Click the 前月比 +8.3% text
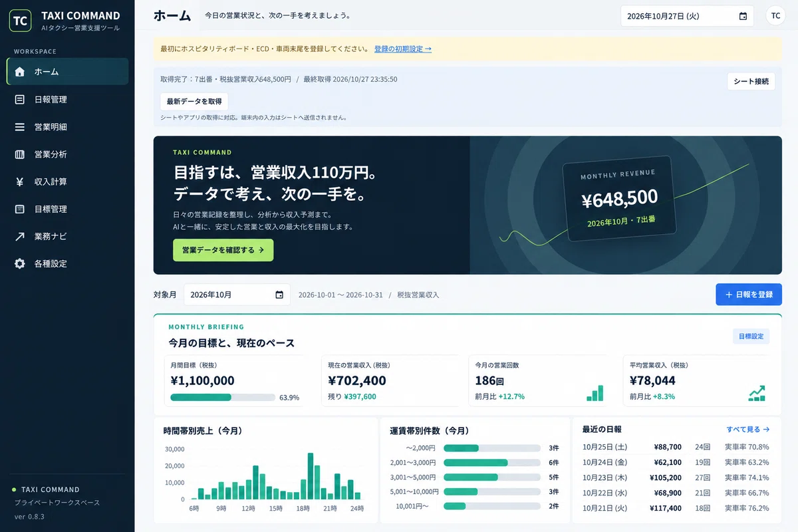The image size is (798, 532). tap(652, 396)
